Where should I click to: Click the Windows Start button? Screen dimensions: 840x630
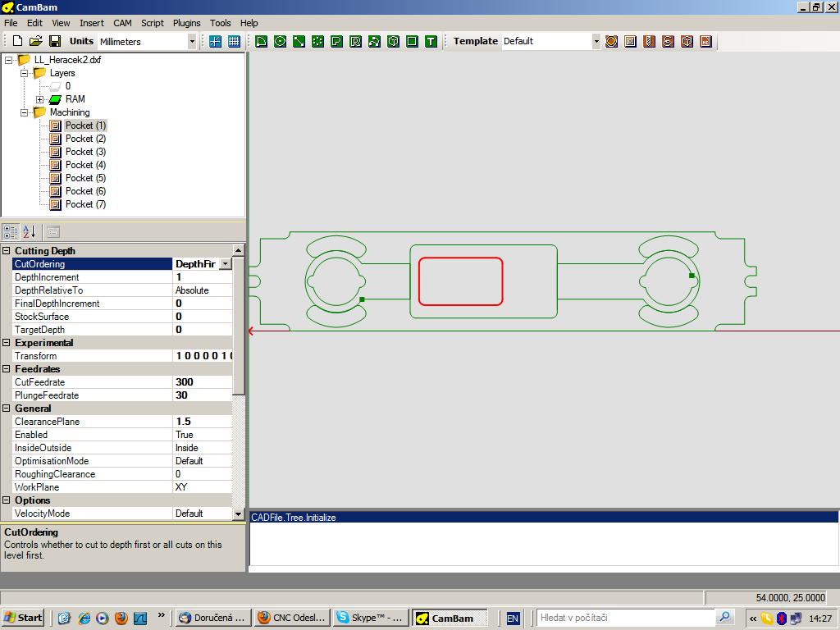click(x=23, y=618)
